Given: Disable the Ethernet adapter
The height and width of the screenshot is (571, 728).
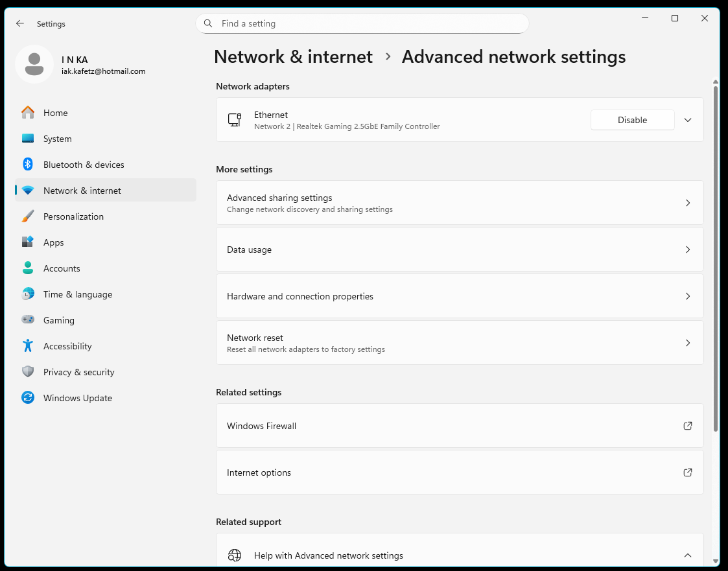Looking at the screenshot, I should (632, 120).
